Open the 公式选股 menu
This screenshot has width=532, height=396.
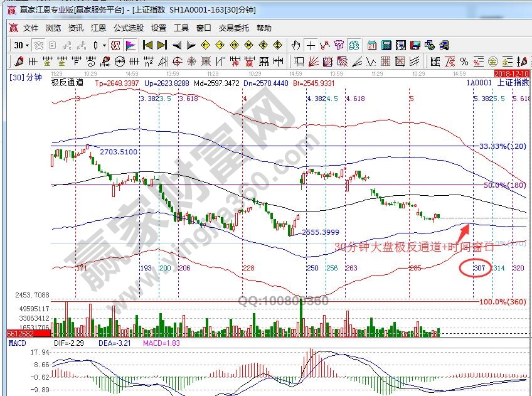[128, 28]
